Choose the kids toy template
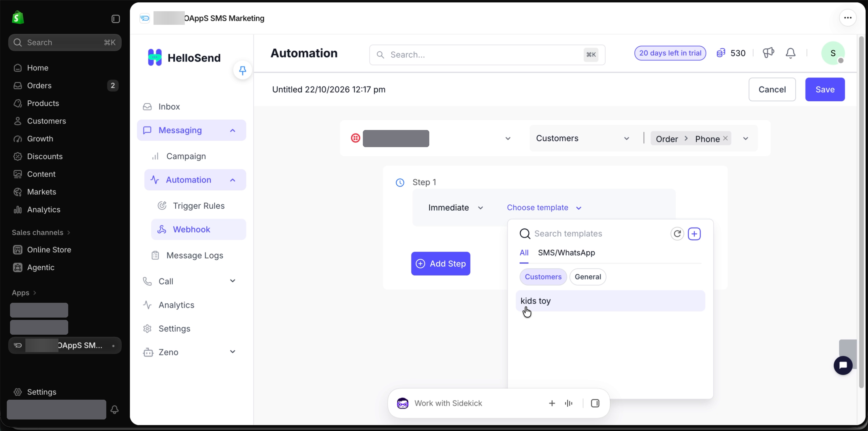Screen dimensions: 868x431 (x=610, y=301)
